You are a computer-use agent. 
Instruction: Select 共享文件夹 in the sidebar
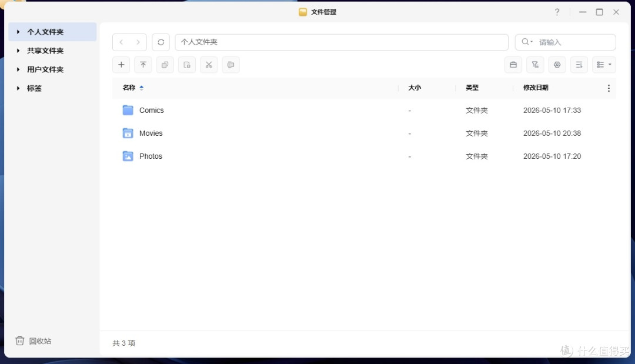[x=45, y=51]
